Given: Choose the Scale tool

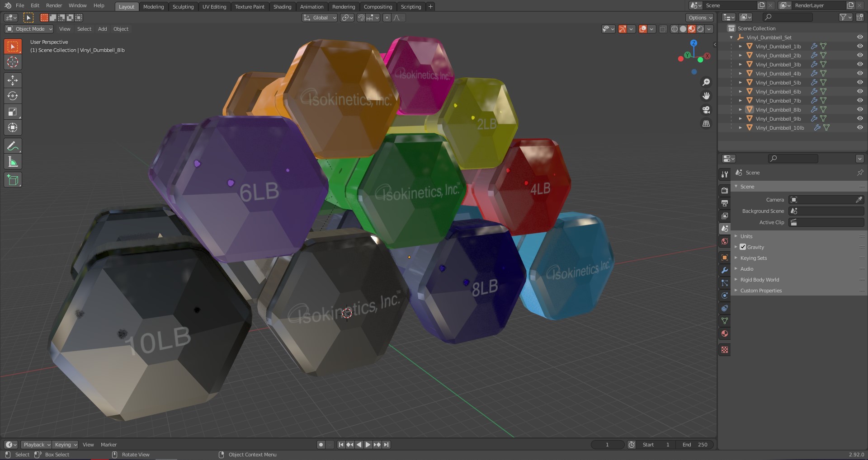Looking at the screenshot, I should (13, 112).
